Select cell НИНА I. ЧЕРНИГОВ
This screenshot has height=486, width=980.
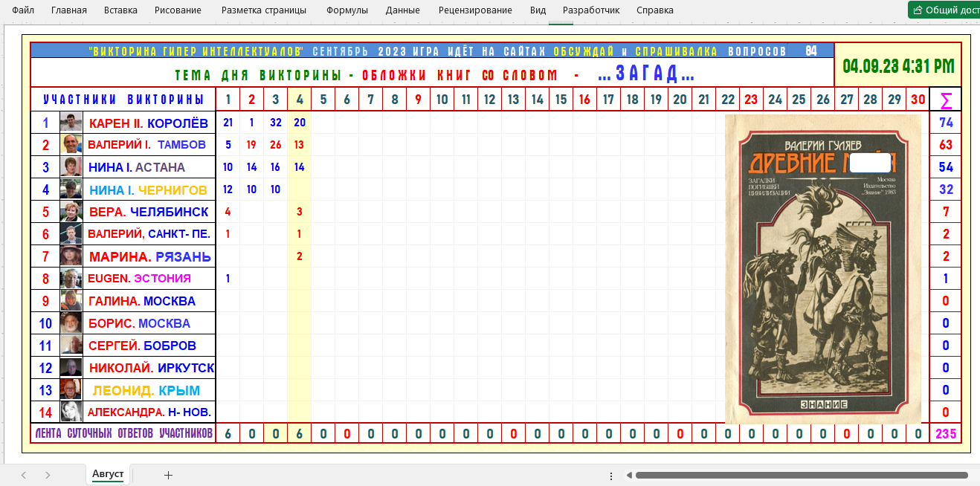(149, 189)
